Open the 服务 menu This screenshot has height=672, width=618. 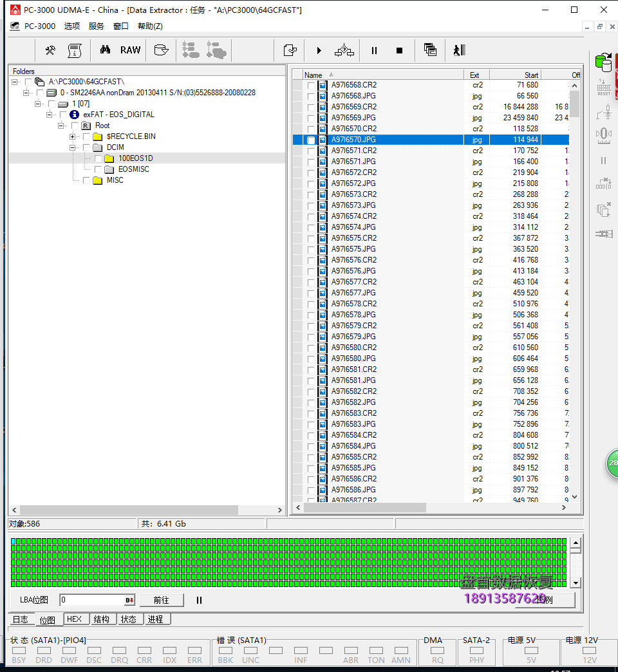tap(97, 26)
